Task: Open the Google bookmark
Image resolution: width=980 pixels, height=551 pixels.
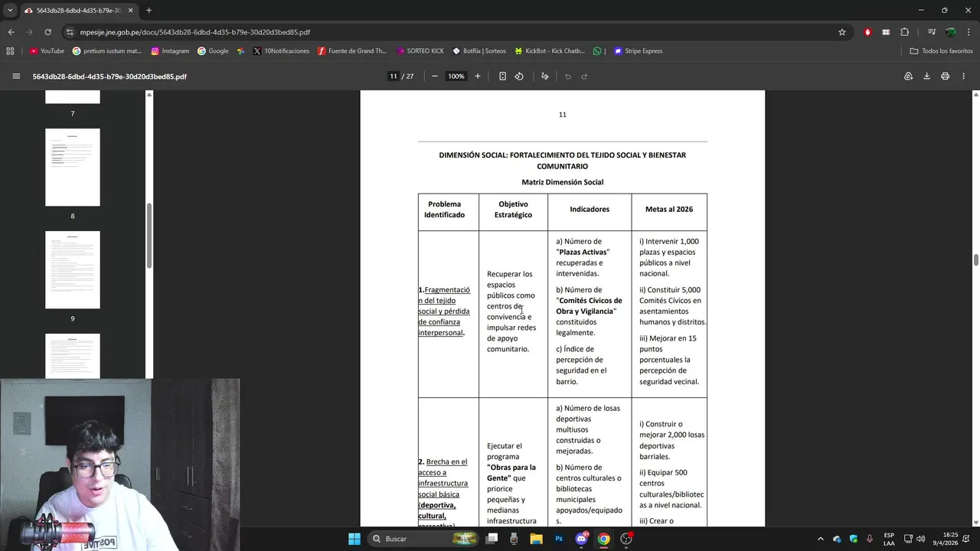Action: click(213, 51)
